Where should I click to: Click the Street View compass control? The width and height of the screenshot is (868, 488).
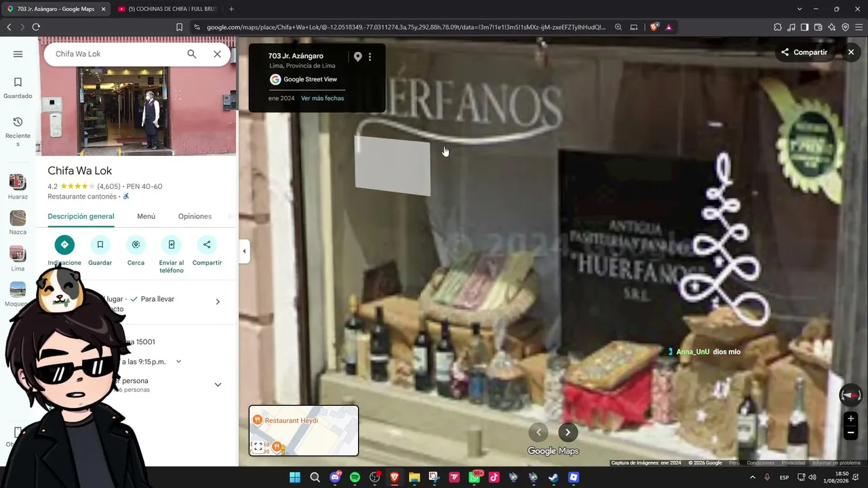[x=850, y=394]
